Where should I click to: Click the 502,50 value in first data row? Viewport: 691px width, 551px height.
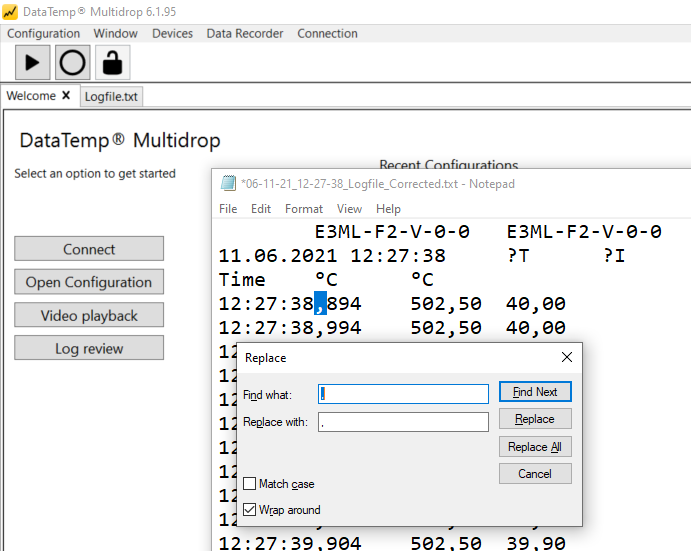coord(446,304)
